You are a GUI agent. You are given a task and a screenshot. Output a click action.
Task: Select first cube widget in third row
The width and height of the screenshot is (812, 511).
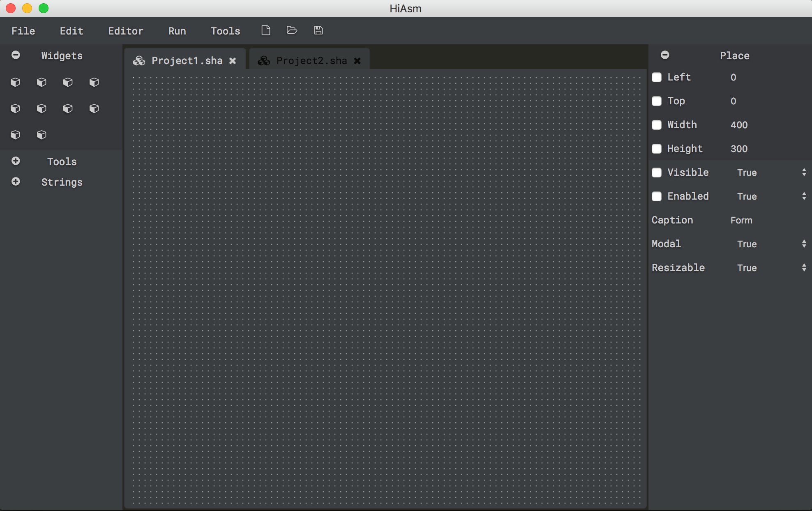point(15,135)
